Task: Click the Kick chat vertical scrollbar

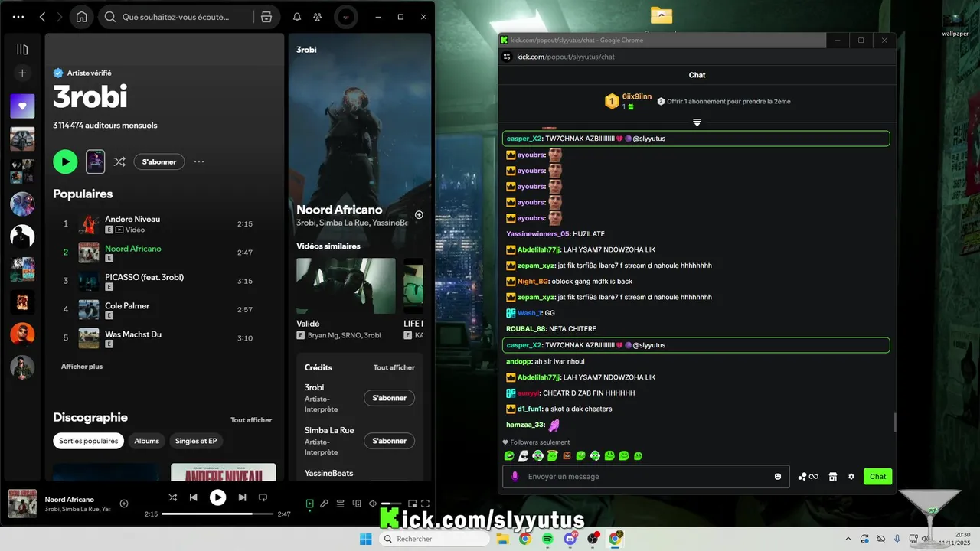Action: 894,422
